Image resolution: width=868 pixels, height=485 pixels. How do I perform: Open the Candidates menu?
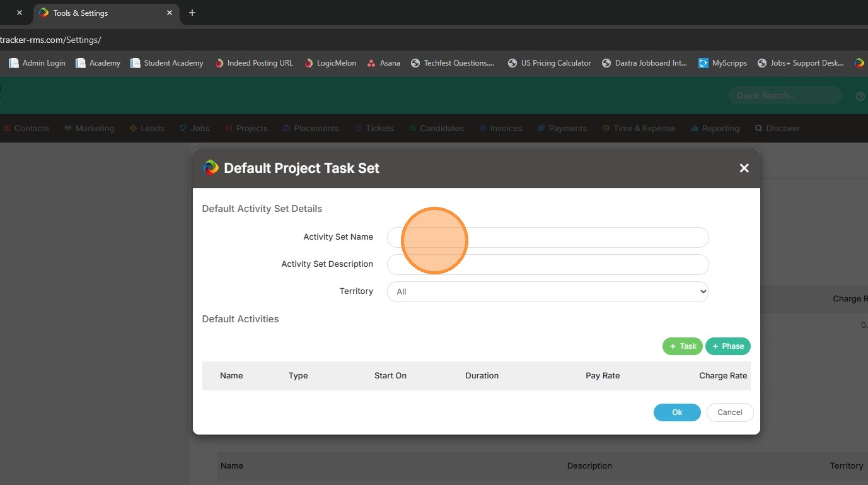(x=436, y=128)
